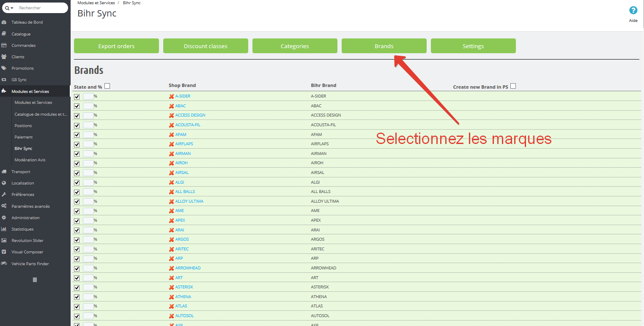Open Paiement in the Modules submenu
Viewport: 644px width, 326px height.
pyautogui.click(x=24, y=137)
